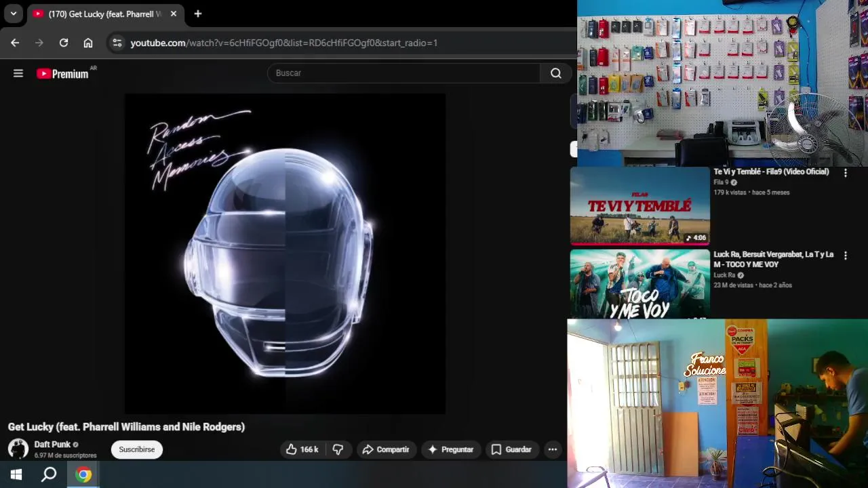Click the Chrome taskbar icon
Screen dimensions: 868x488
83,474
